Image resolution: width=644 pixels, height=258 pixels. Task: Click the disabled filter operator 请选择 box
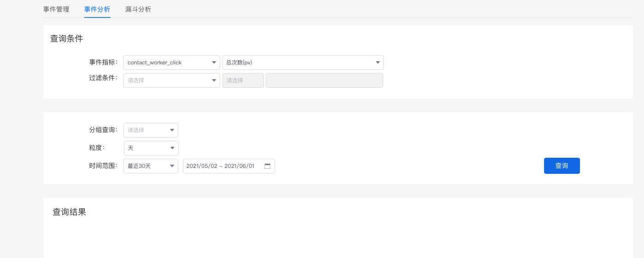(243, 80)
